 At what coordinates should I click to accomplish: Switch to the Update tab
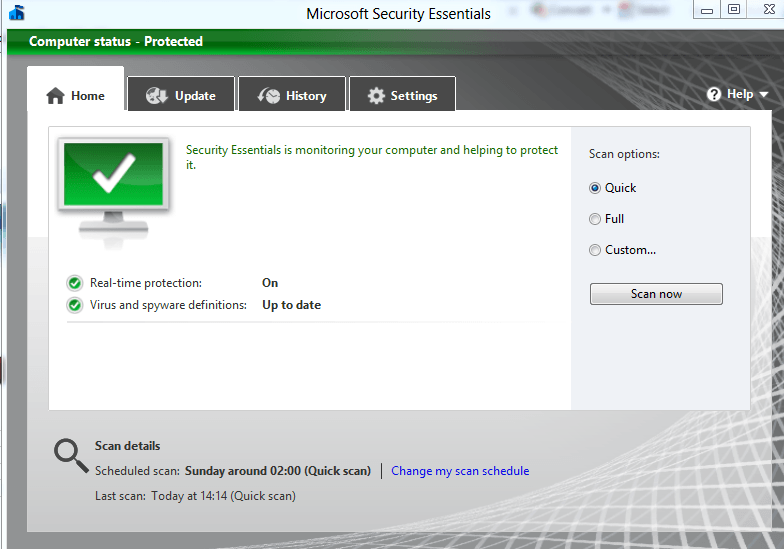(181, 96)
